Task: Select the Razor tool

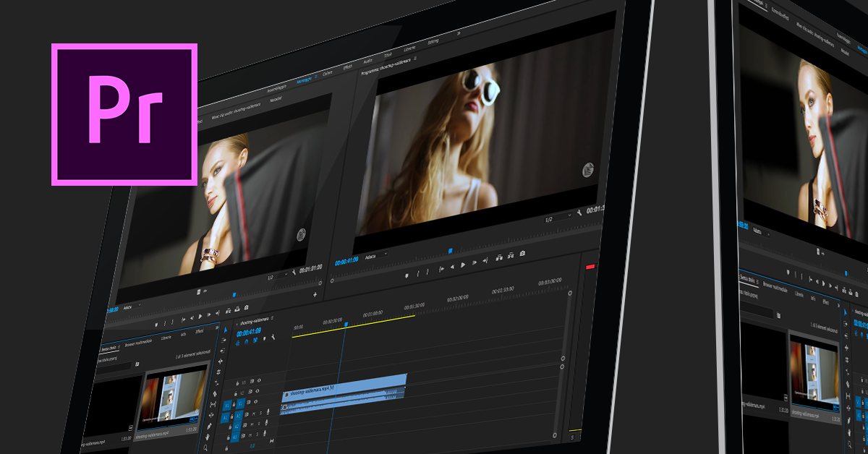Action: (215, 393)
